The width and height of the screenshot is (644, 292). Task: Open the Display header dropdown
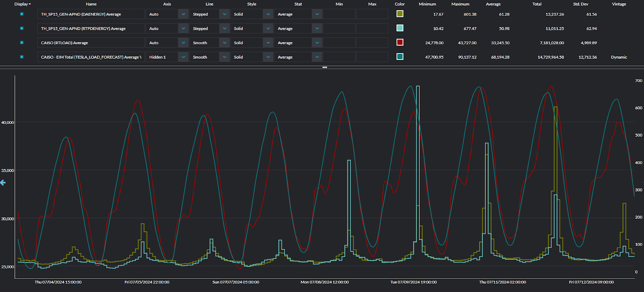coord(23,4)
